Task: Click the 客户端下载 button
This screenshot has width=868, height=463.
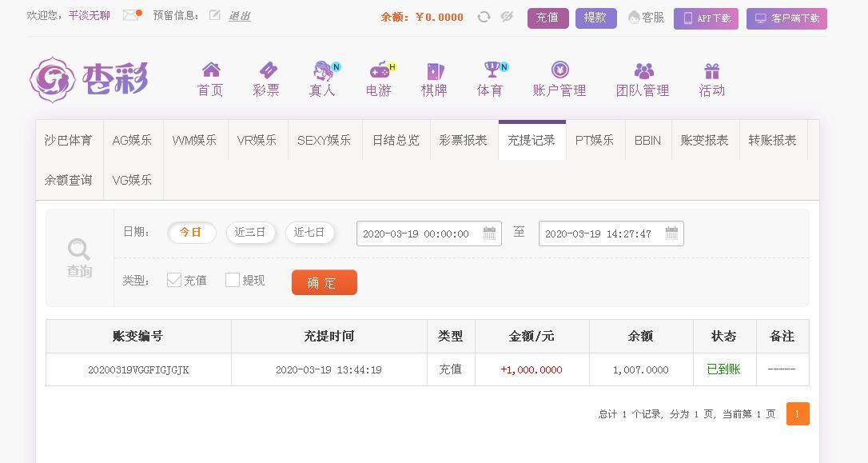Action: coord(786,18)
